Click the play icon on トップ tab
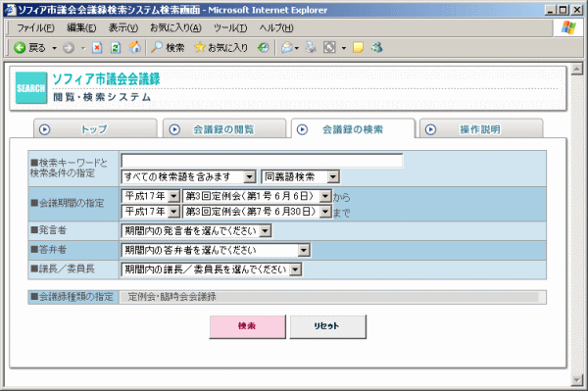588x391 pixels. tap(45, 129)
